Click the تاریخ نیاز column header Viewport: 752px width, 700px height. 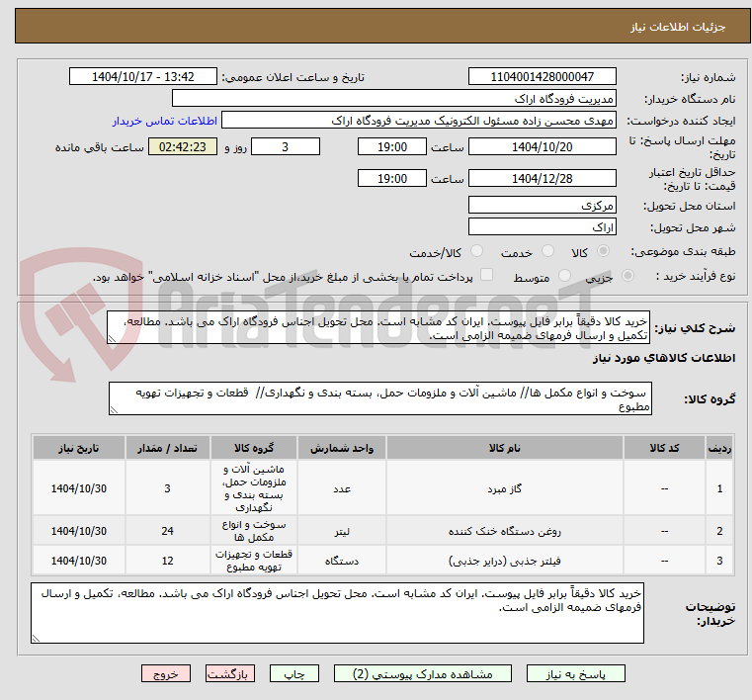pyautogui.click(x=80, y=448)
